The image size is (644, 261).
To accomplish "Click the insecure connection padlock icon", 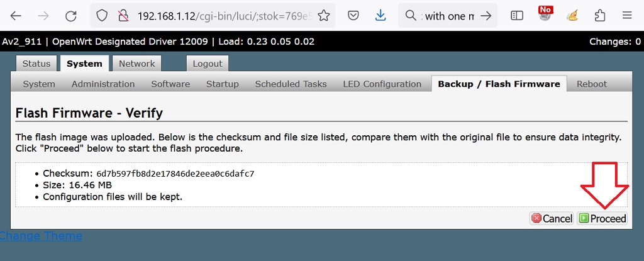I will [123, 16].
